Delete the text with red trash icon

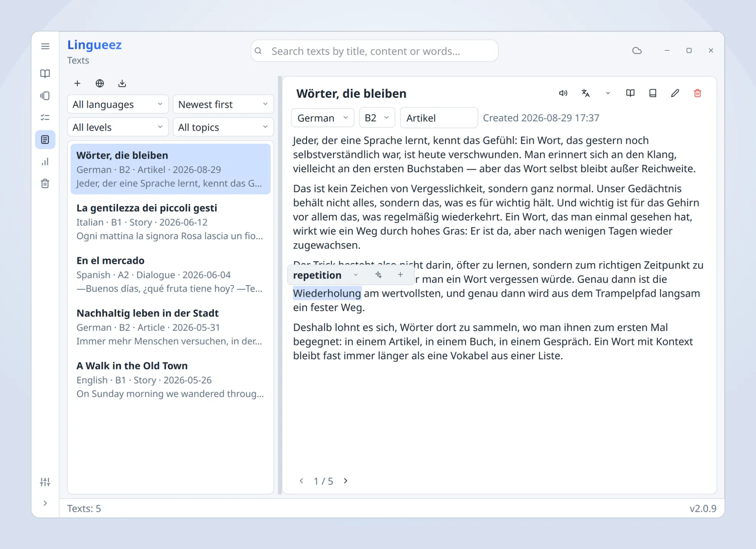point(697,93)
